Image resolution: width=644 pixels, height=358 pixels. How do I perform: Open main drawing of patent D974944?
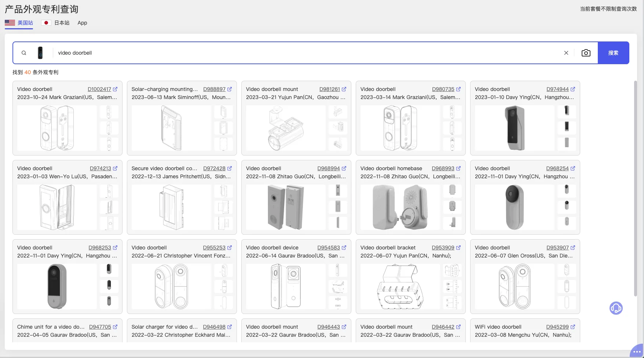pyautogui.click(x=515, y=128)
